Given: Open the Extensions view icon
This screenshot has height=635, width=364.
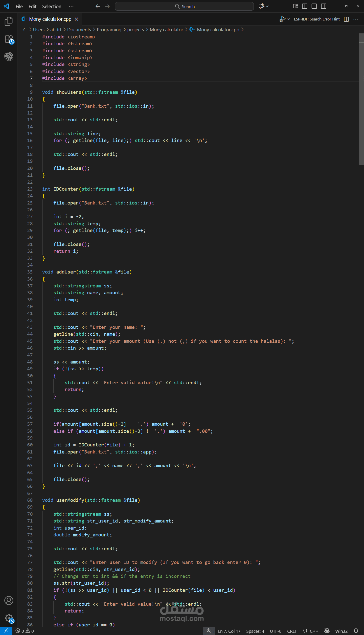Looking at the screenshot, I should [9, 39].
